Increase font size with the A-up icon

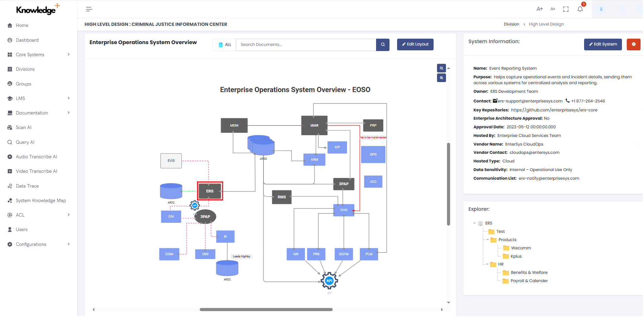pos(539,9)
